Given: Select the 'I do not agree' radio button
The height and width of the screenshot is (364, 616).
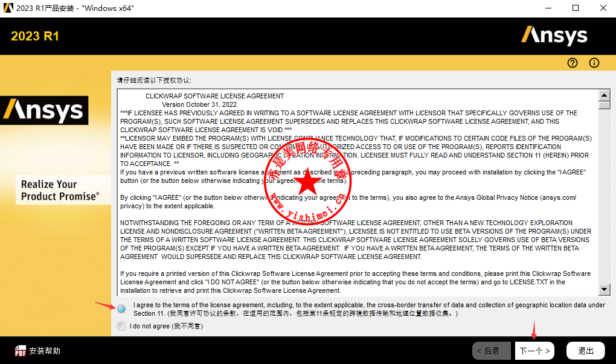Looking at the screenshot, I should pyautogui.click(x=121, y=326).
